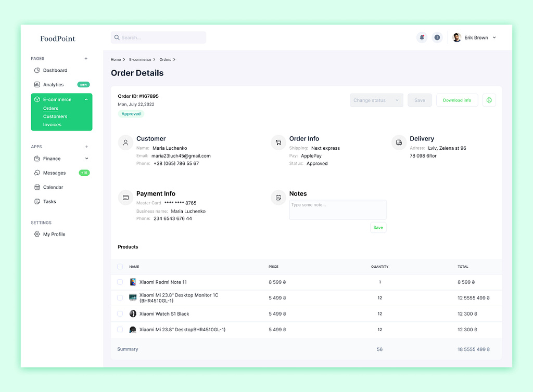
Task: Expand the Finance submenu chevron
Action: [x=86, y=159]
